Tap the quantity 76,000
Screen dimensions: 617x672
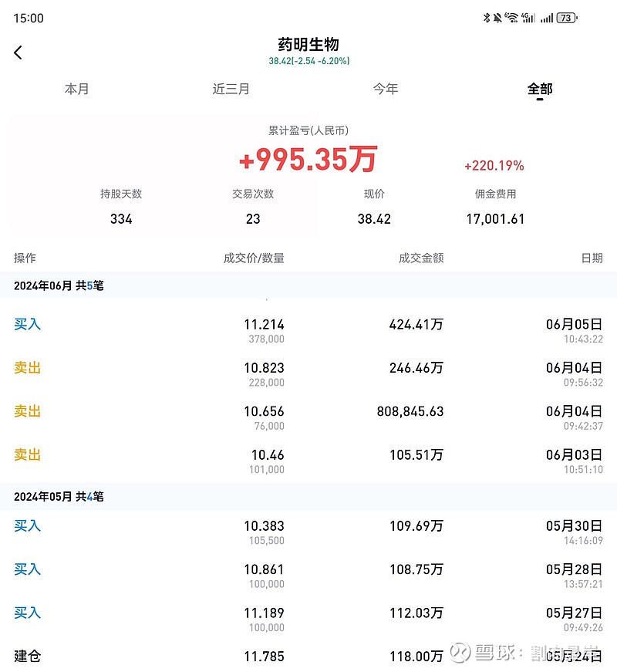pos(269,426)
